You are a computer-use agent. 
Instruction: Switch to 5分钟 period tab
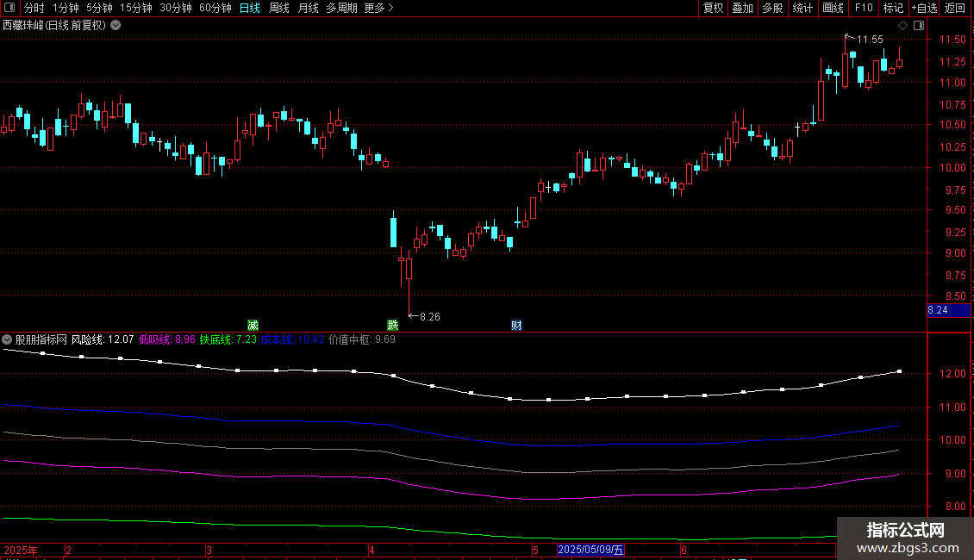pyautogui.click(x=99, y=8)
